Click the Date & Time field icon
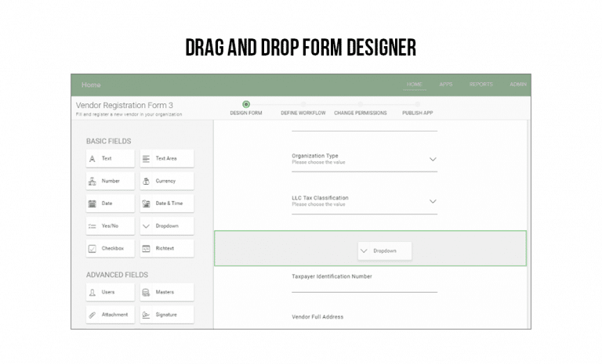Screen dimensions: 602x364 tap(147, 204)
